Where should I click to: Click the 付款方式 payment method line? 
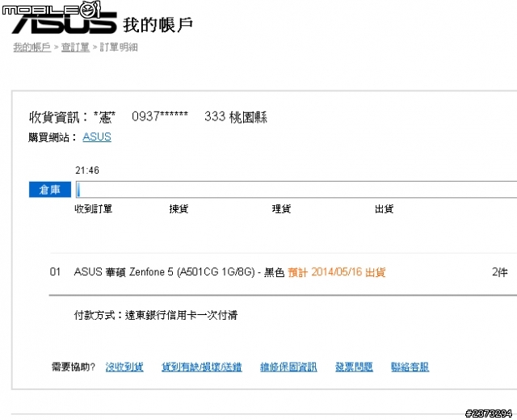coord(156,315)
